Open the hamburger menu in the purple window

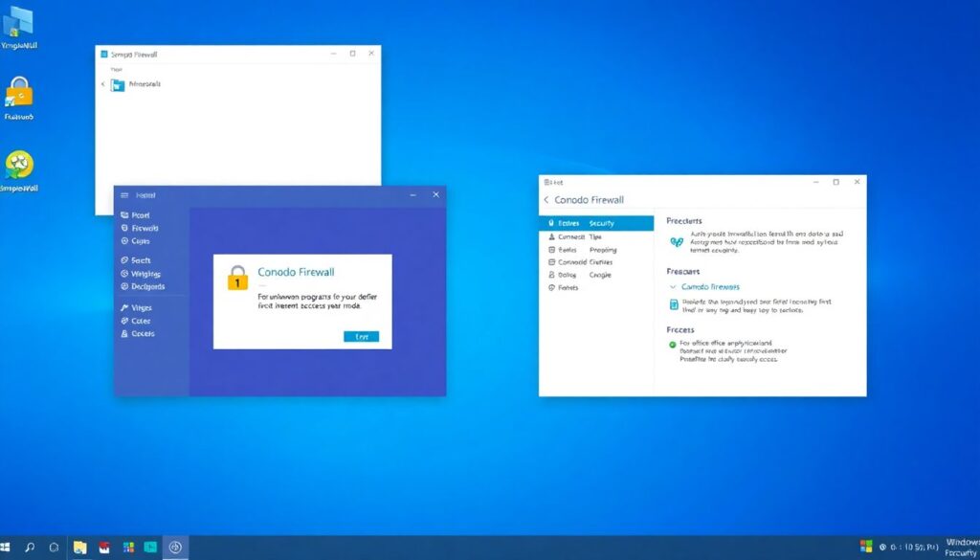point(123,194)
